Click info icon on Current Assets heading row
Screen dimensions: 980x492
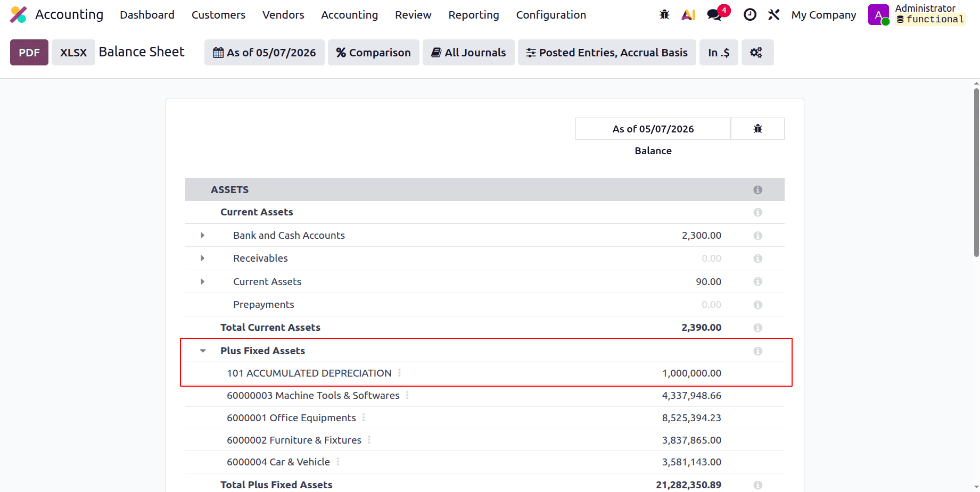[x=757, y=212]
